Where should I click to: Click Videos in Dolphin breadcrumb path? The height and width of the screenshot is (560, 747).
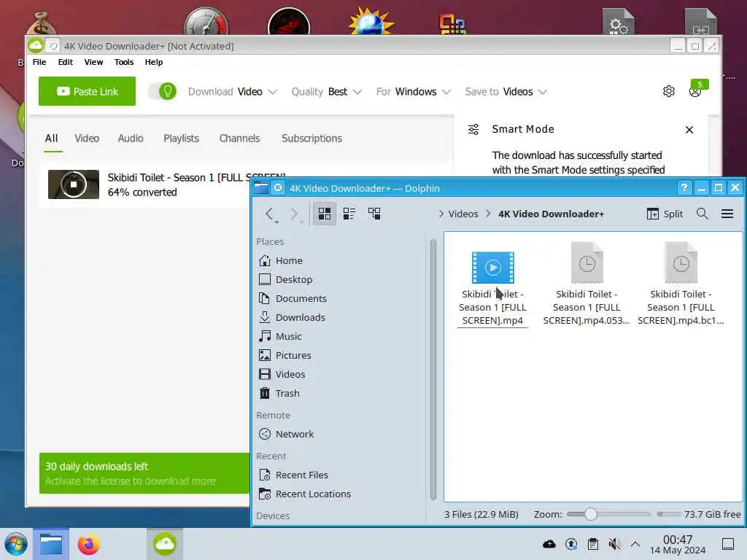[x=463, y=214]
